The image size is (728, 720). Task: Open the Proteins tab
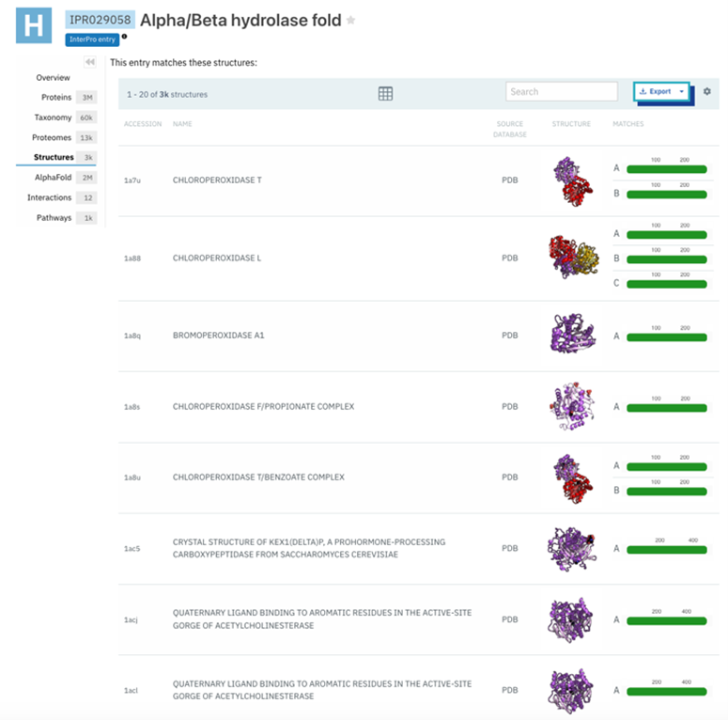coord(56,97)
